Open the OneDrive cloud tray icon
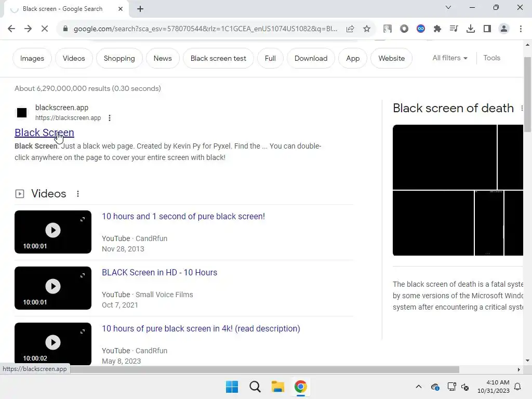 [x=435, y=387]
